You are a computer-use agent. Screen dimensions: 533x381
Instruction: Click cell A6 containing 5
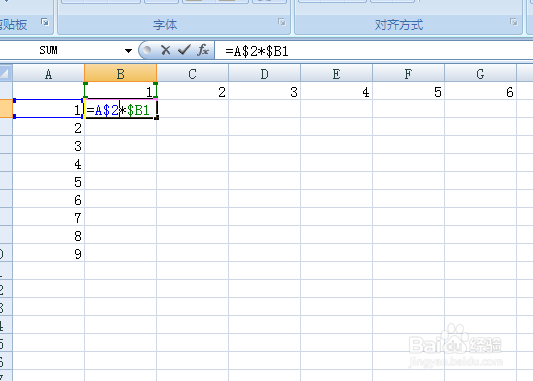tap(49, 181)
